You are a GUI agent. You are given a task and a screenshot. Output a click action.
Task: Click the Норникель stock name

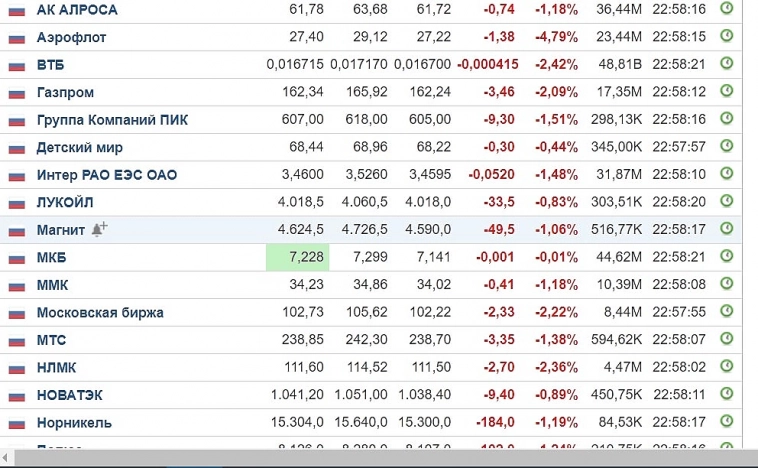[x=74, y=422]
